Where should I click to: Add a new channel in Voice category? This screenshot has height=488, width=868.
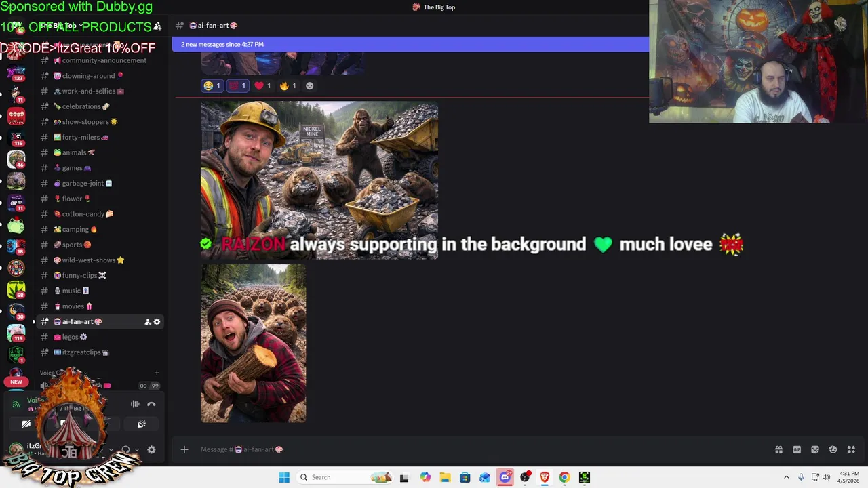pyautogui.click(x=157, y=373)
